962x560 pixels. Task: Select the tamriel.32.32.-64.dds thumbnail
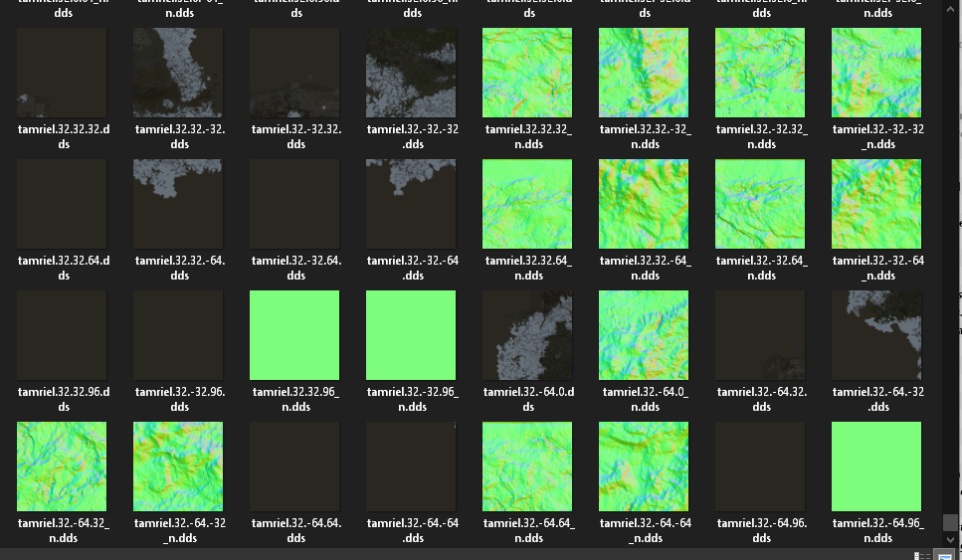(x=178, y=204)
